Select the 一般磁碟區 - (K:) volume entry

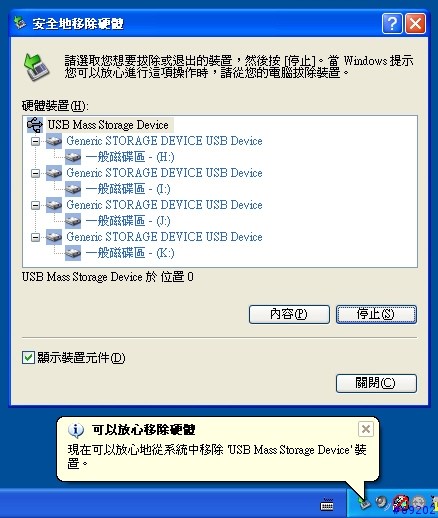[x=130, y=253]
